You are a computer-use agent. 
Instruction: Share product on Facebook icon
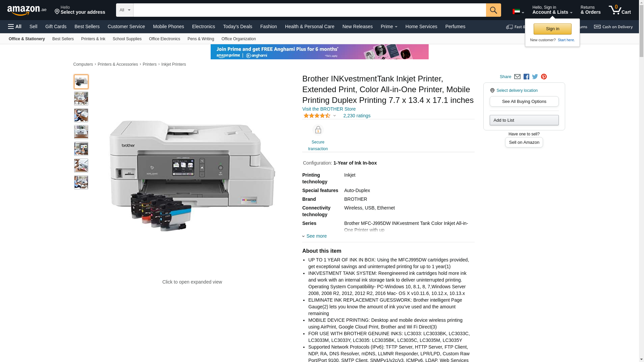[526, 77]
